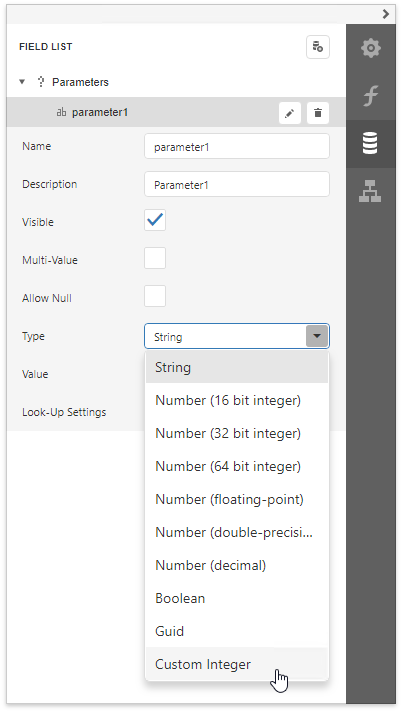
Task: Open the Report Explorer hierarchy tab
Action: 370,191
